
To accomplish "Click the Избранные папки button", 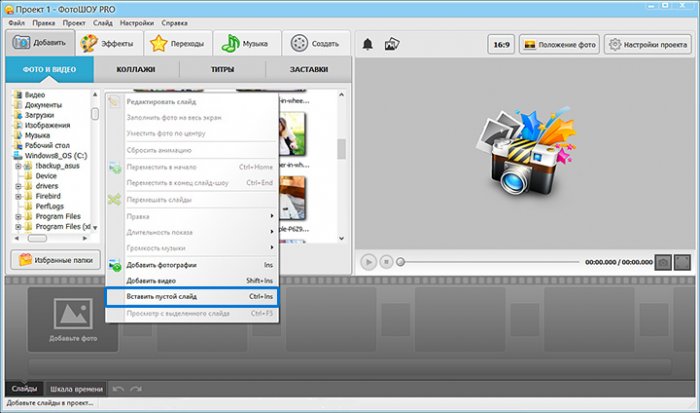I will [x=53, y=260].
